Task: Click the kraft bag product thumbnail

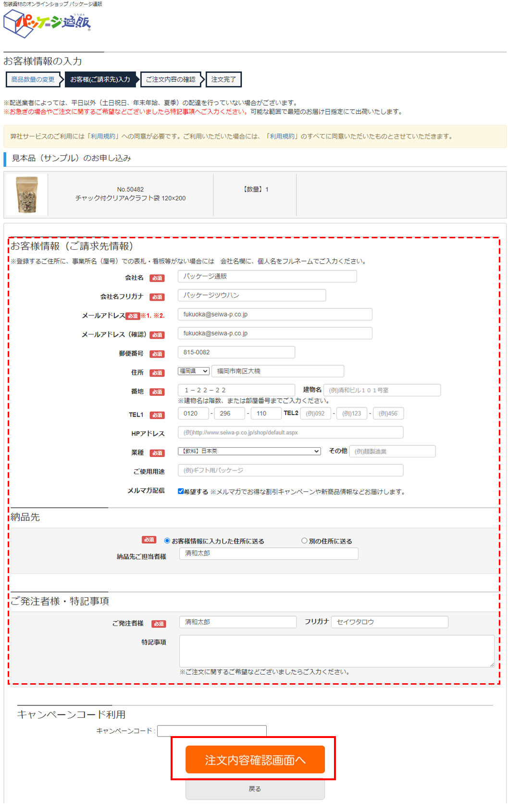Action: pyautogui.click(x=27, y=195)
